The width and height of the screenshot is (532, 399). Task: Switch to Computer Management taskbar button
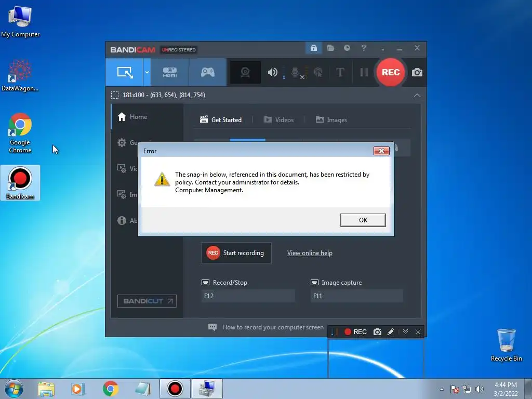coord(207,389)
